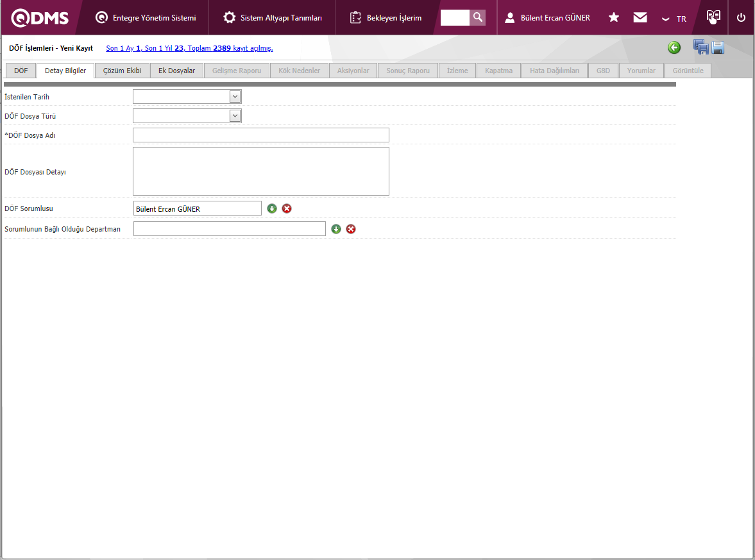Click Bülent Ercan GÜNER user name
755x560 pixels.
pyautogui.click(x=555, y=18)
